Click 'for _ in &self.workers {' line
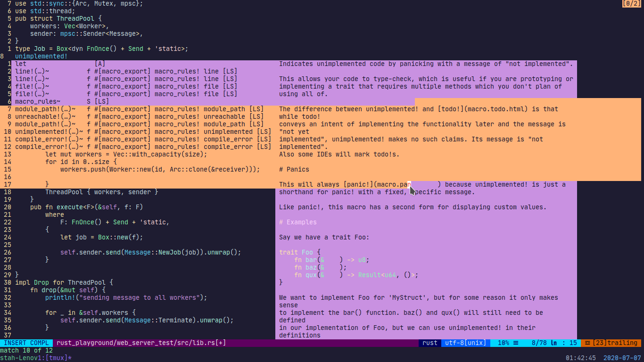 [x=91, y=313]
